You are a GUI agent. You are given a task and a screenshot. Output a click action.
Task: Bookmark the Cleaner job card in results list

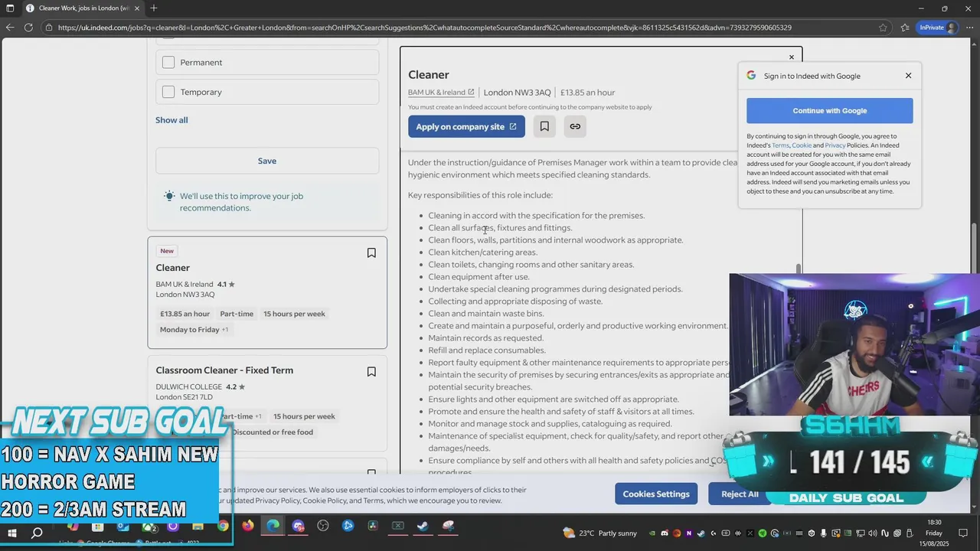pos(371,253)
